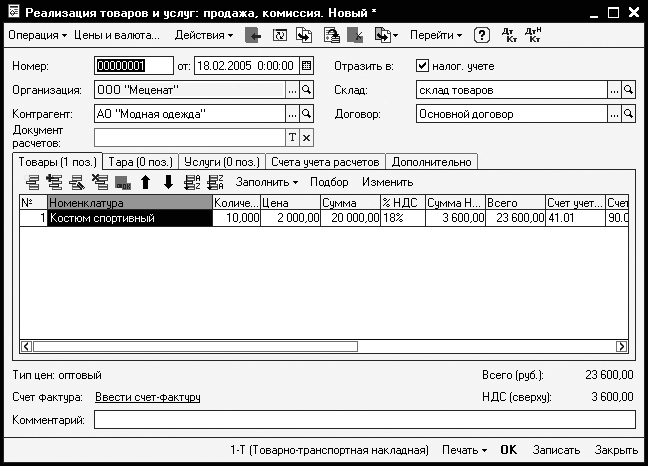Clear Документ расчетов with the X icon
The image size is (648, 466).
306,138
